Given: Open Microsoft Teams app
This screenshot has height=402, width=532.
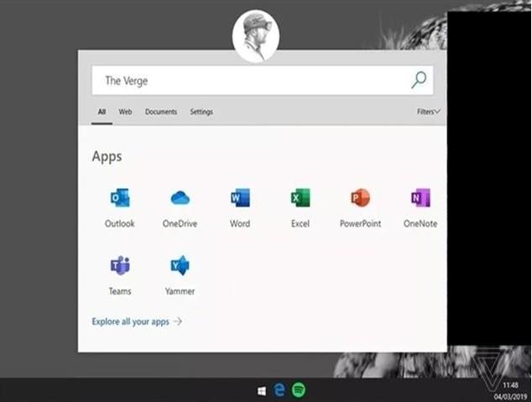Looking at the screenshot, I should pos(119,267).
